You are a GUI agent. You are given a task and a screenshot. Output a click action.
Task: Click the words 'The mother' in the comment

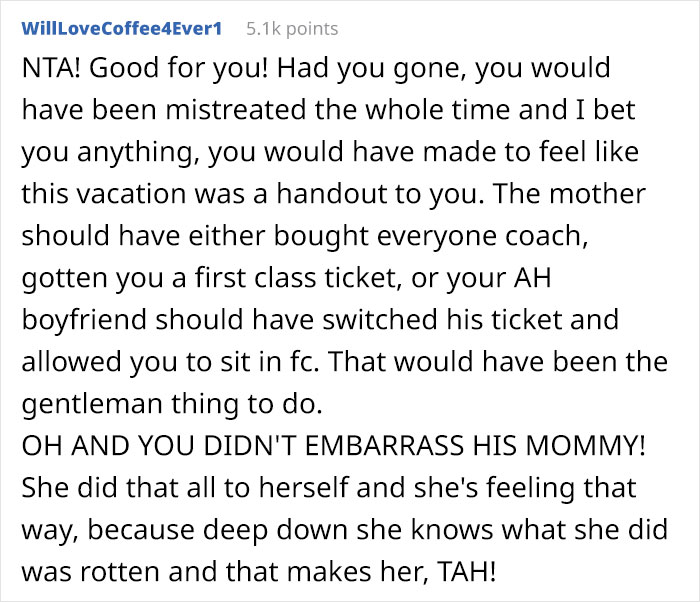point(569,194)
